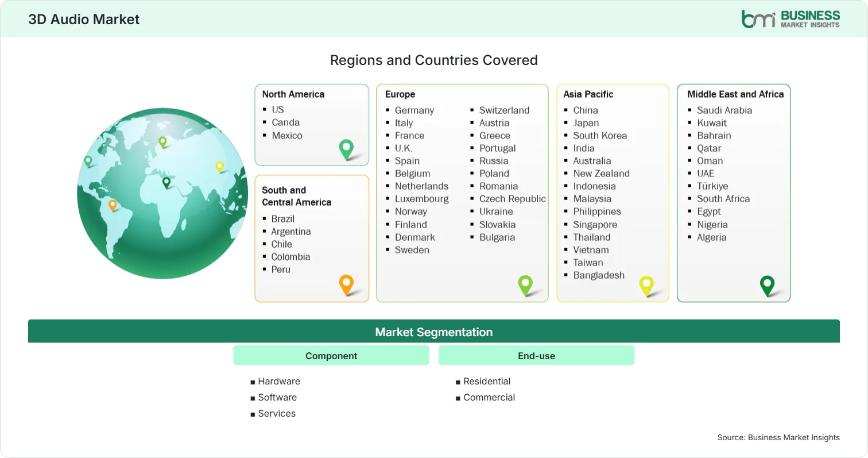Click 'Services' under Component
The width and height of the screenshot is (868, 458).
(x=277, y=413)
